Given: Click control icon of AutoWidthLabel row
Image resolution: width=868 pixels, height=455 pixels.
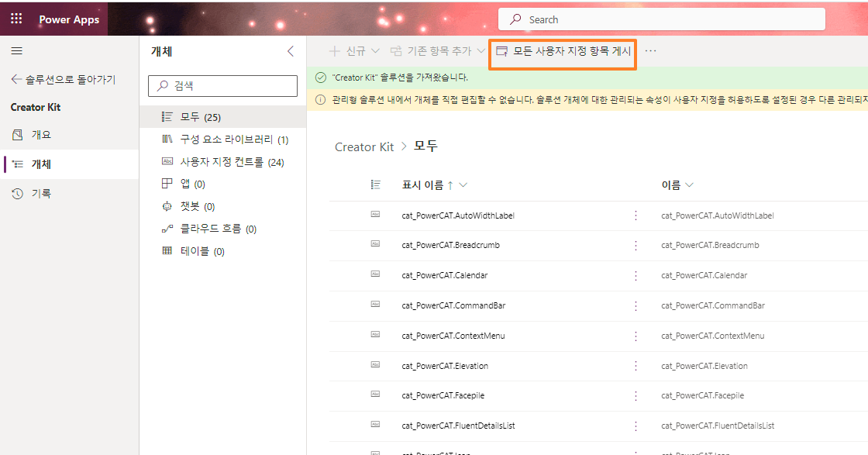Looking at the screenshot, I should [375, 214].
